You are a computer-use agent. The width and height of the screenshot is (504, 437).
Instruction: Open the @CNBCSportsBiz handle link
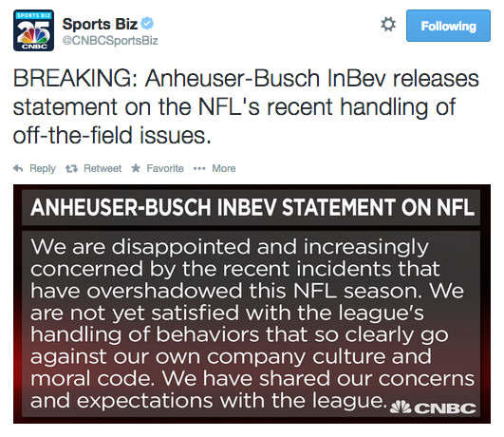point(110,41)
